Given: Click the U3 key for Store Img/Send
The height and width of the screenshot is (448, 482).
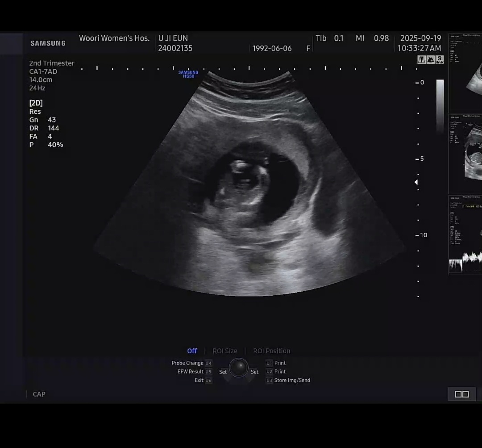Looking at the screenshot, I should point(269,381).
